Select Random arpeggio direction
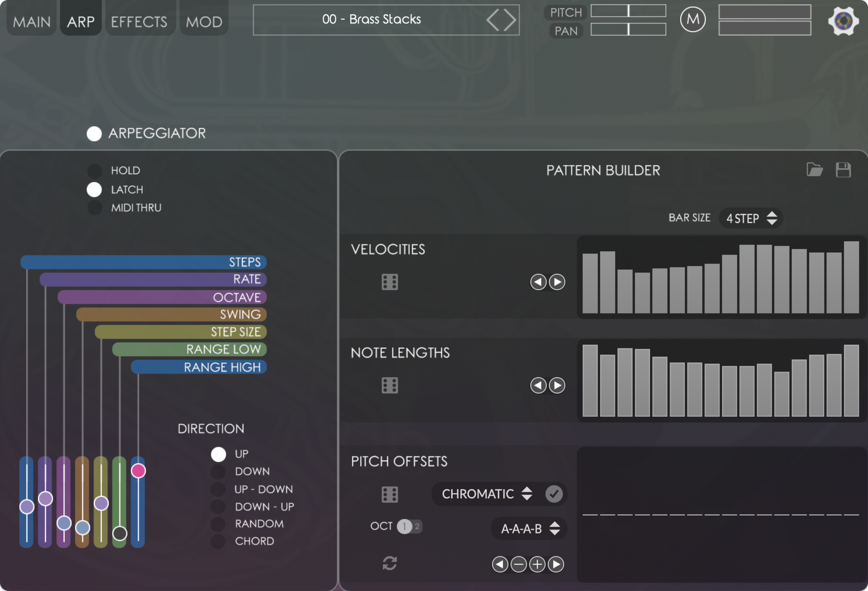Image resolution: width=868 pixels, height=591 pixels. 218,524
